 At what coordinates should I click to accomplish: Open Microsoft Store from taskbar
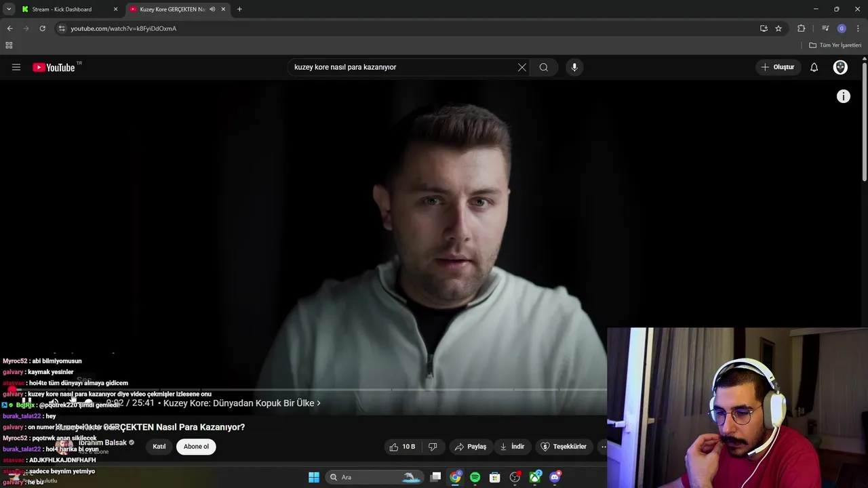(495, 477)
